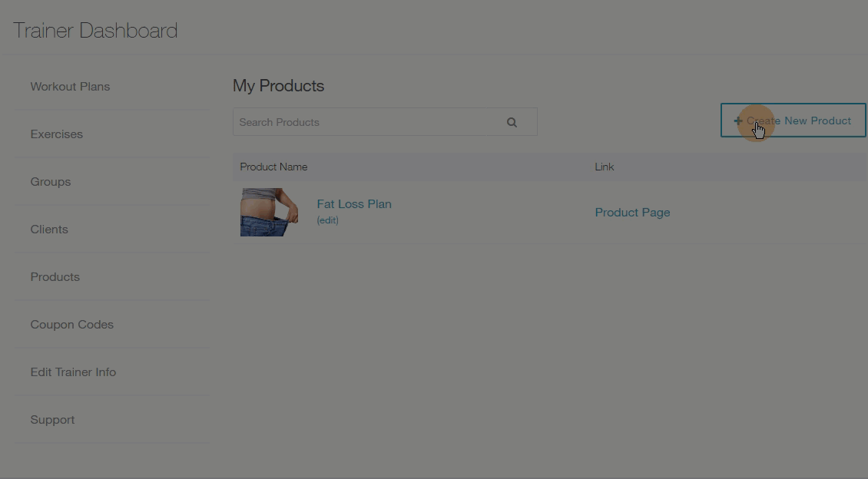Click the Link column header
This screenshot has height=479, width=868.
605,167
